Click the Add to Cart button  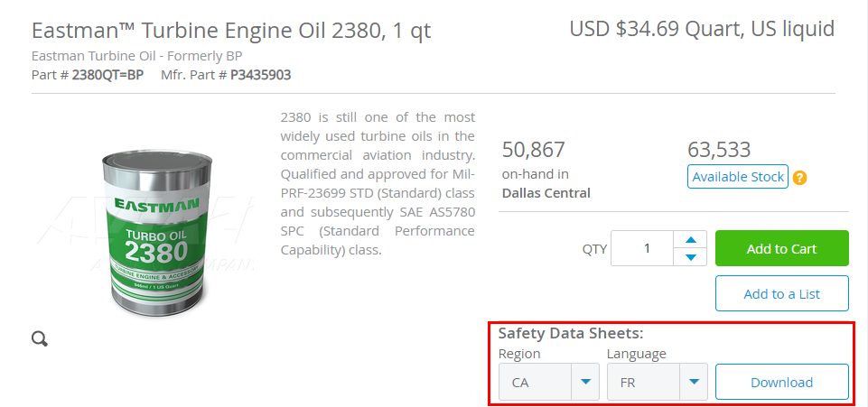781,249
